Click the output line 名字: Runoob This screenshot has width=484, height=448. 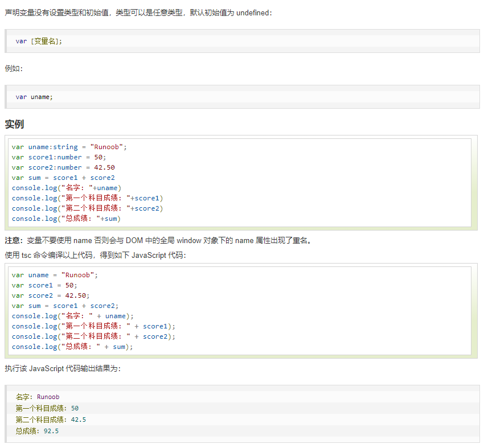38,397
